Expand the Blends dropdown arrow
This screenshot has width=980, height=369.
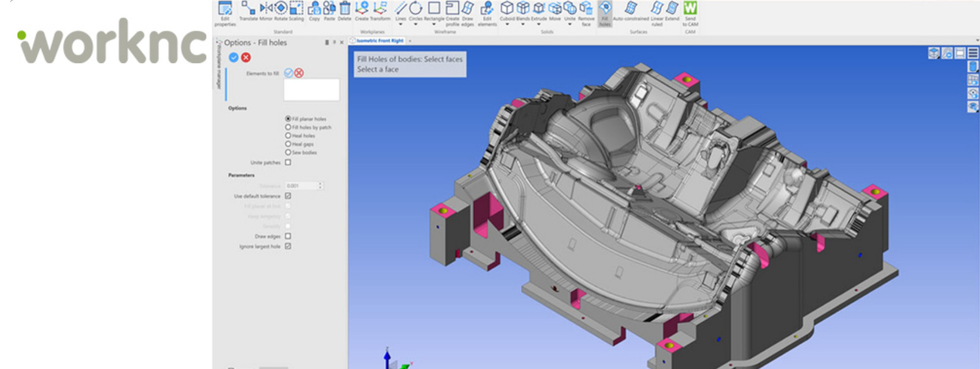tap(523, 25)
